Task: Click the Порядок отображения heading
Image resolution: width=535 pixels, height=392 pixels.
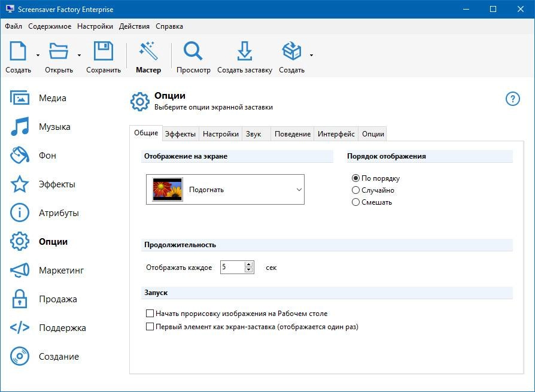Action: [x=386, y=156]
